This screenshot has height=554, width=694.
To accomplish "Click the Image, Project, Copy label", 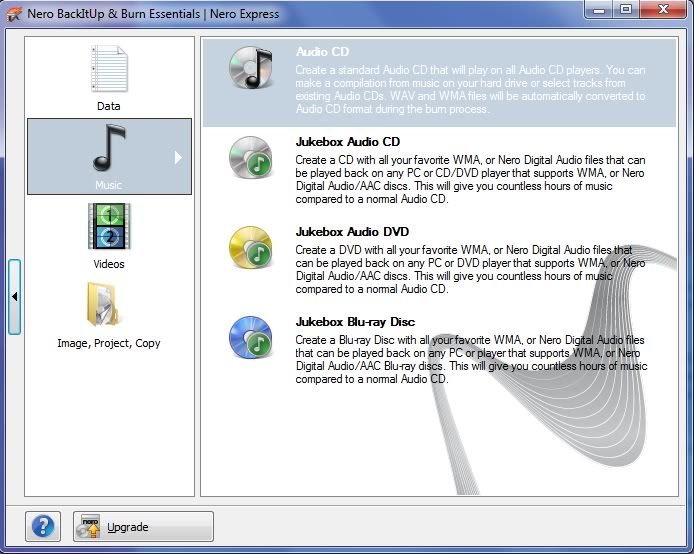I will [x=109, y=343].
